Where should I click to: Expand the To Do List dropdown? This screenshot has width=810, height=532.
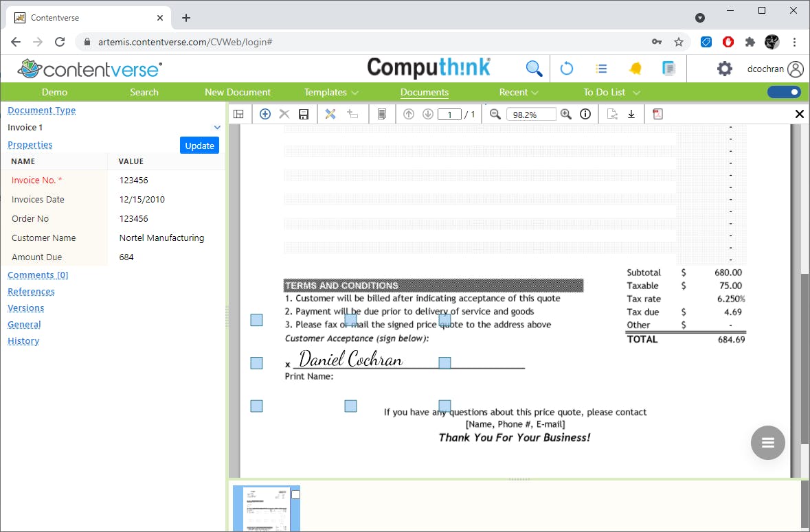point(636,93)
